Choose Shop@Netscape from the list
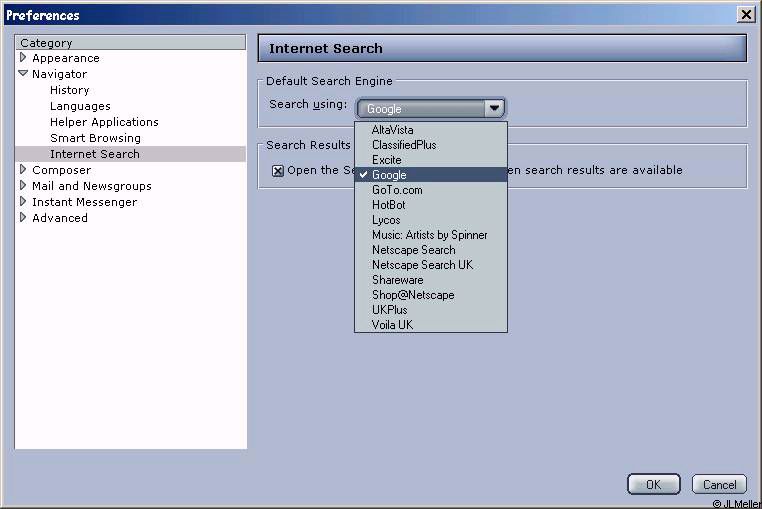Viewport: 762px width, 509px height. (x=431, y=295)
